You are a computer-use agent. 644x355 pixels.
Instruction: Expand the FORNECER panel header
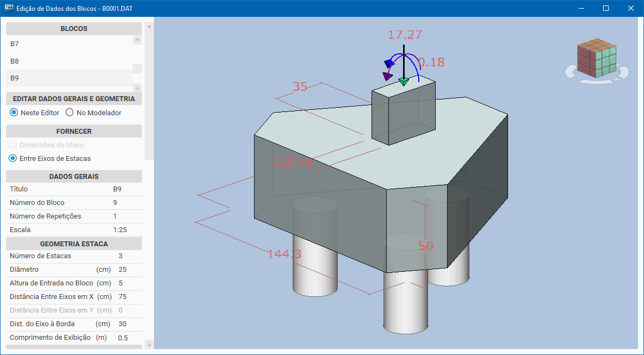73,131
